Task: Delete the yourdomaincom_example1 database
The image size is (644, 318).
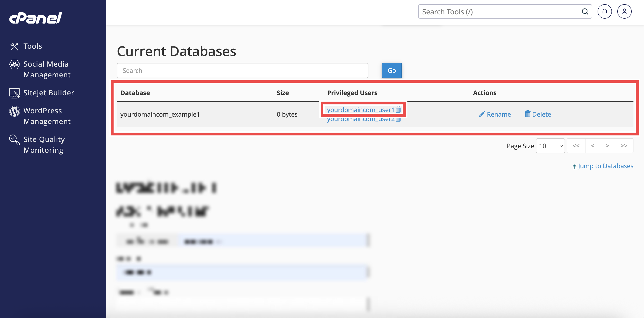Action: [x=538, y=114]
